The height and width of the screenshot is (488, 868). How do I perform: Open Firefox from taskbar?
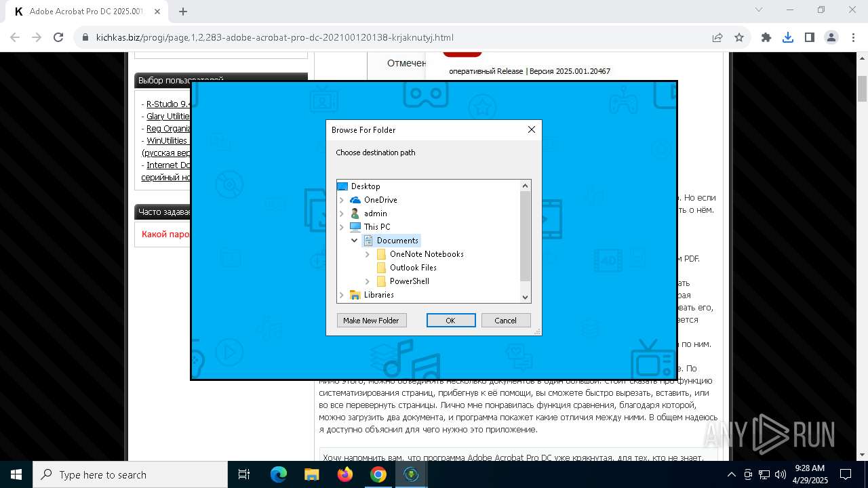click(344, 474)
